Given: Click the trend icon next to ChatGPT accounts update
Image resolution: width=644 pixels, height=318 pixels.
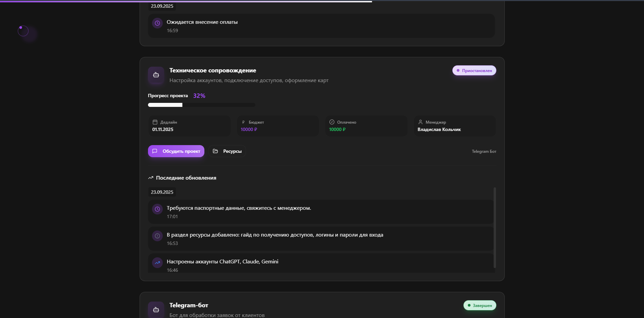Looking at the screenshot, I should [157, 263].
